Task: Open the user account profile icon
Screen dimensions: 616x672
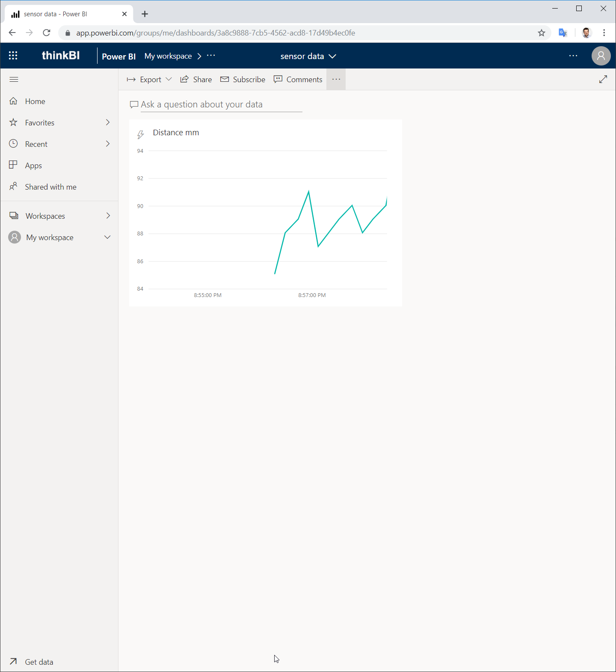Action: tap(601, 56)
